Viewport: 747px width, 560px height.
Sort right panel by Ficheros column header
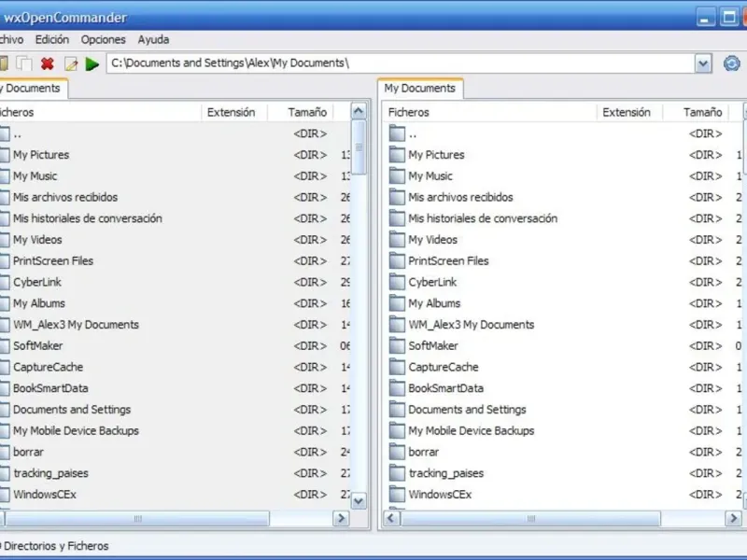(x=489, y=112)
